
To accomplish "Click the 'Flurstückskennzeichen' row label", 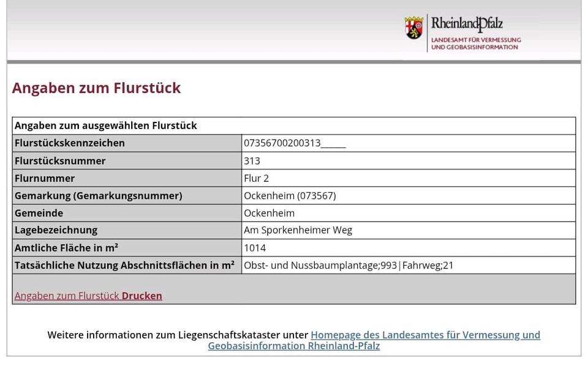I will 70,143.
